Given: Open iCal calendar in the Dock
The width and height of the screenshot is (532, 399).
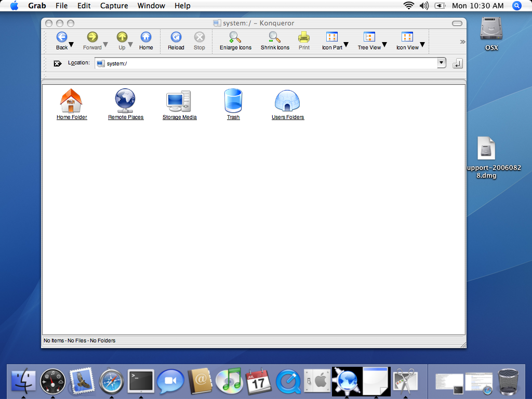Looking at the screenshot, I should tap(258, 381).
